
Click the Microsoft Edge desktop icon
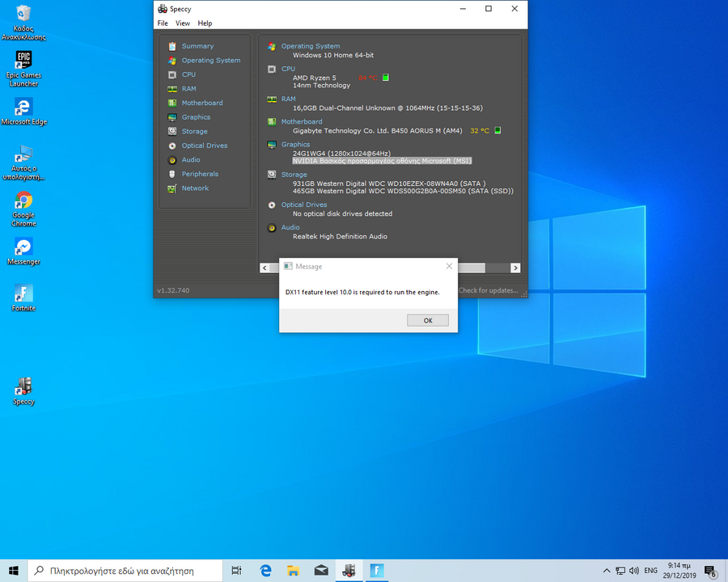[23, 112]
